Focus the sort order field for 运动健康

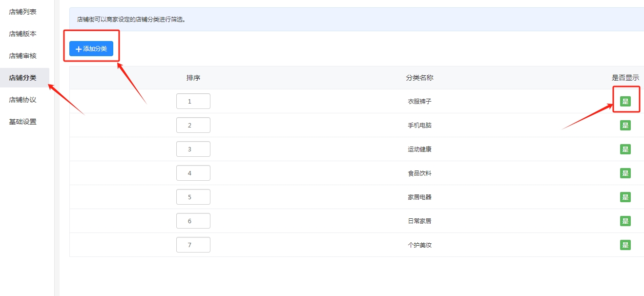tap(193, 149)
